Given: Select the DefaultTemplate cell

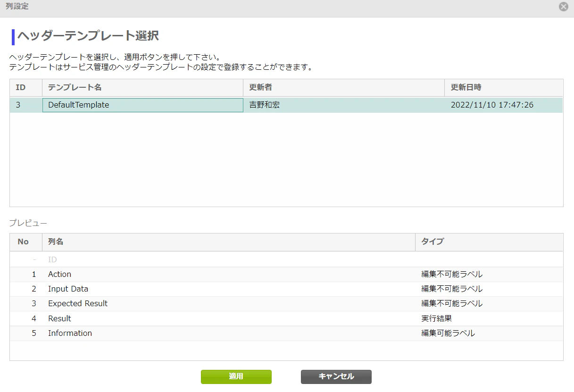Looking at the screenshot, I should click(143, 105).
